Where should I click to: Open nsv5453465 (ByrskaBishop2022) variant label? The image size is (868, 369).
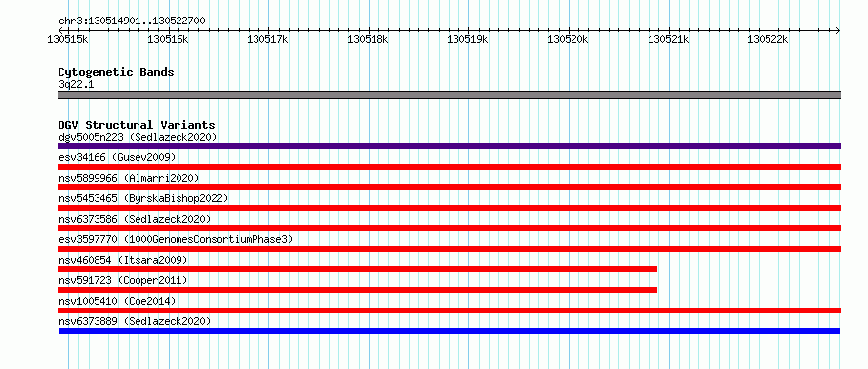[142, 198]
